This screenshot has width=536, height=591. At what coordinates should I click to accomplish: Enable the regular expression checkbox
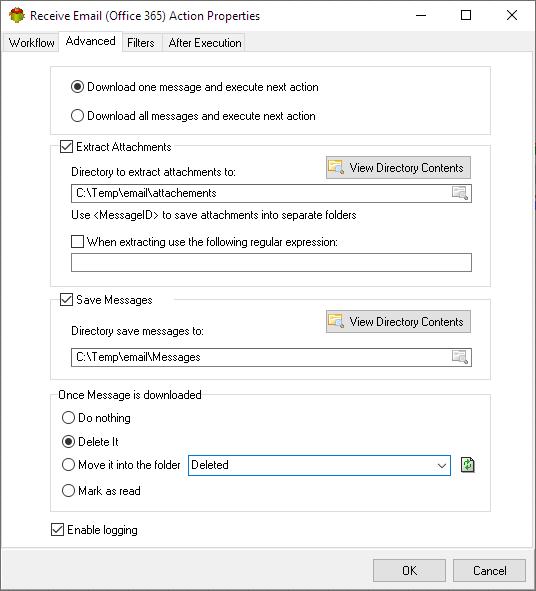[77, 242]
